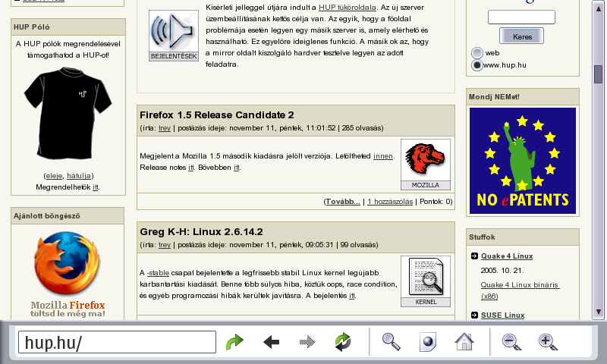Open the bookmarks page icon
This screenshot has height=364, width=607.
click(427, 342)
